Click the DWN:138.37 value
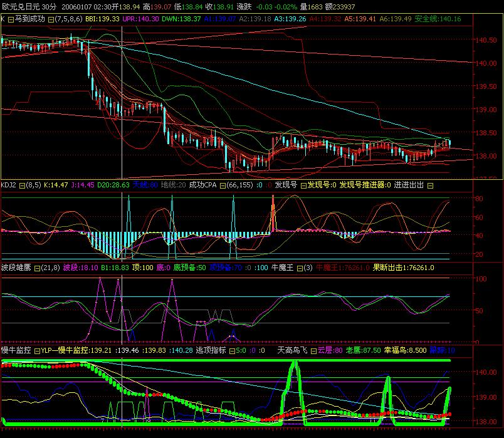The height and width of the screenshot is (438, 504). [x=181, y=19]
